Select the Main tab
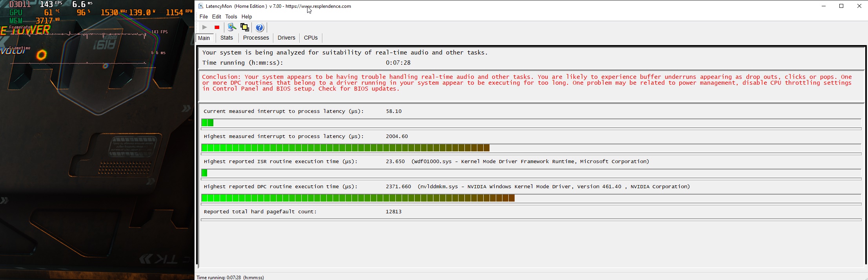Screen dimensions: 868x280 (204, 38)
